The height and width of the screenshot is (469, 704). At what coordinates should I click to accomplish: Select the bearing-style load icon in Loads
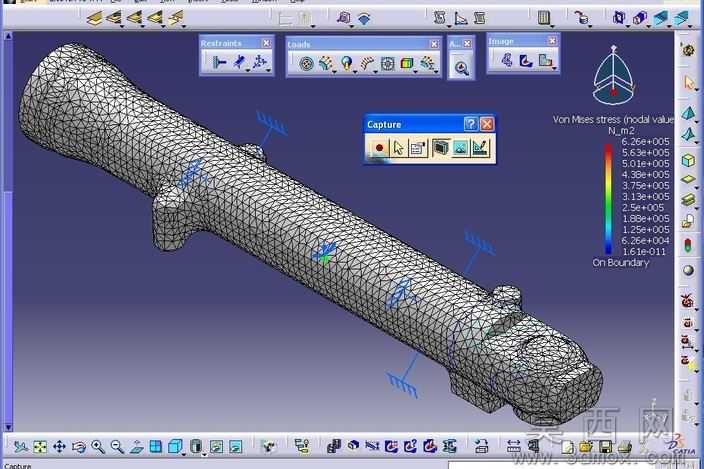[387, 64]
